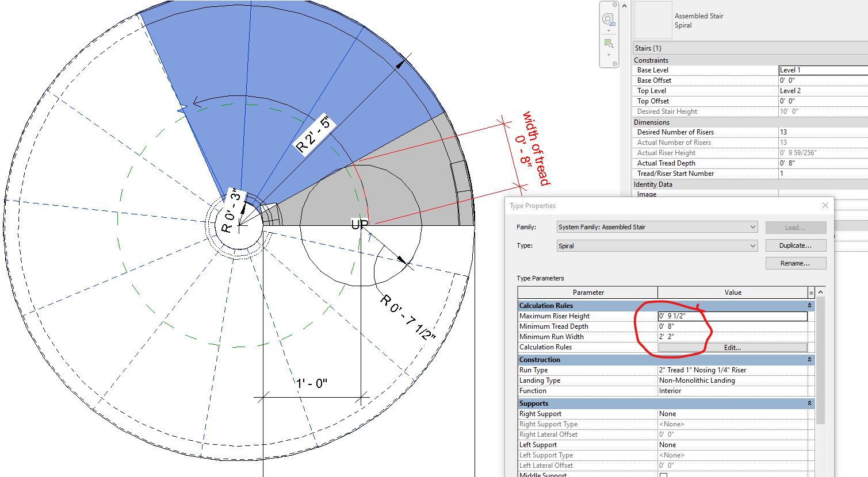Click the X icon on the navigation bar
Image resolution: width=868 pixels, height=477 pixels.
click(614, 4)
